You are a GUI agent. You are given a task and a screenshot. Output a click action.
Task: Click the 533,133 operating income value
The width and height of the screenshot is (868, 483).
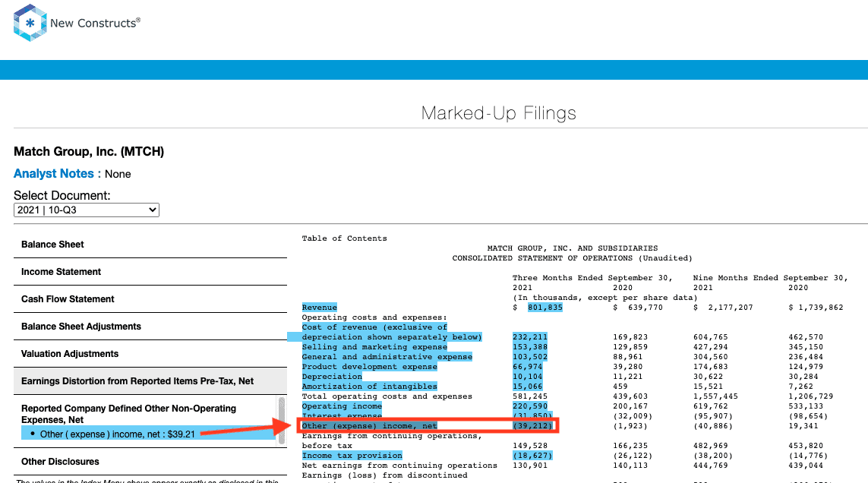[x=806, y=406]
